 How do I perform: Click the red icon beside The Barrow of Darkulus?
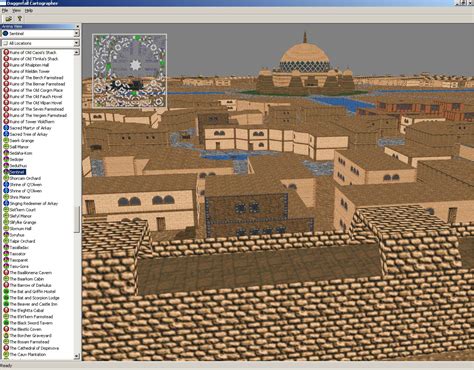[x=6, y=285]
